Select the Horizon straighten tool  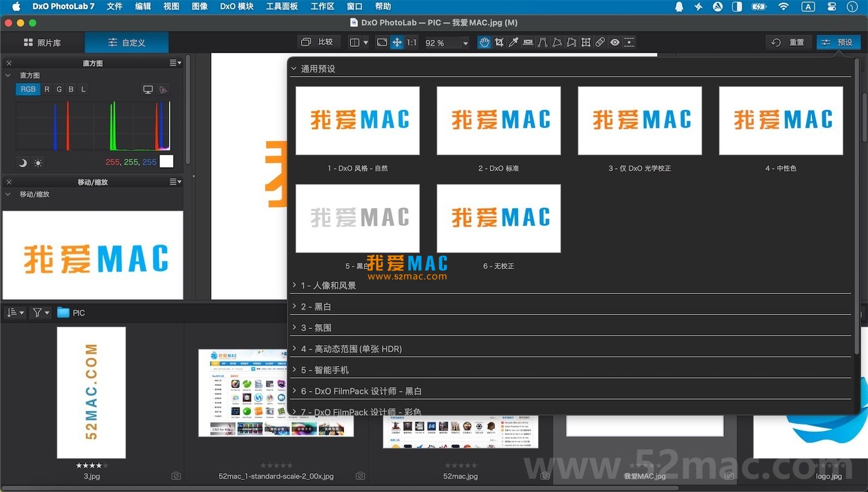coord(528,42)
